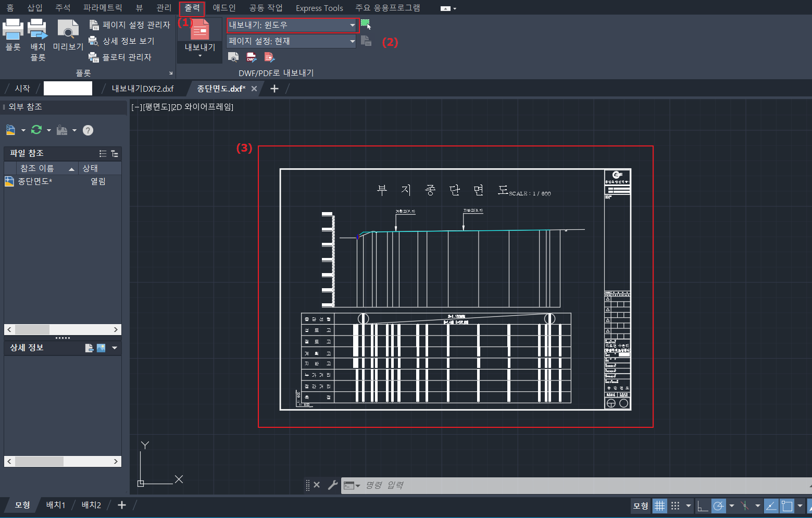
Task: Open the 애드인 ribbon tab
Action: coord(224,8)
